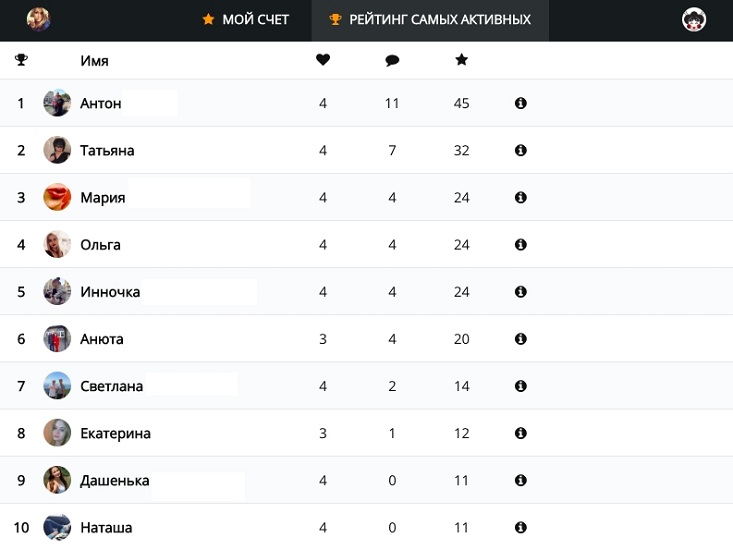Click the comment bubble column header
Image resolution: width=733 pixels, height=550 pixels.
pyautogui.click(x=392, y=60)
